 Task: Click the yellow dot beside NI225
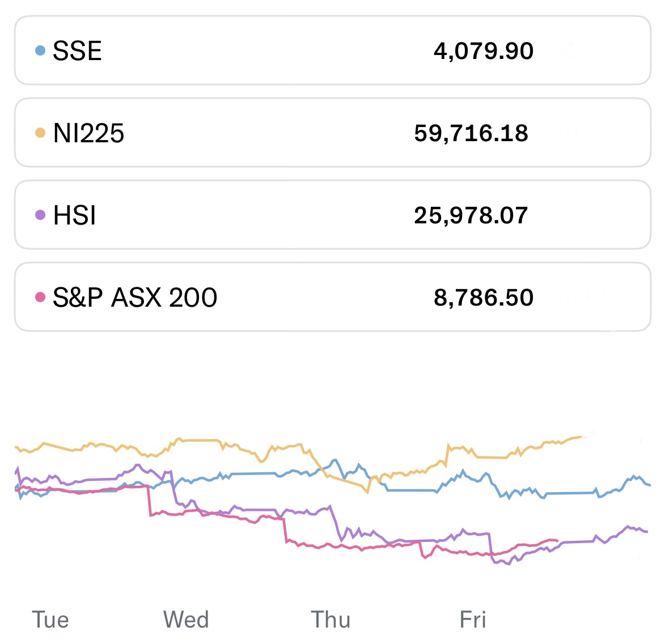(40, 133)
